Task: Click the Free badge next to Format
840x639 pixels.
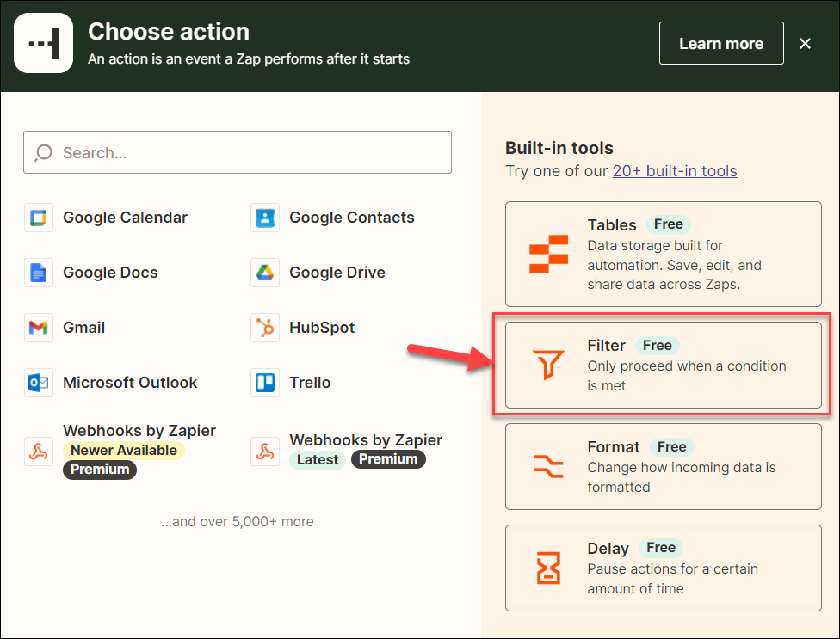Action: tap(672, 447)
